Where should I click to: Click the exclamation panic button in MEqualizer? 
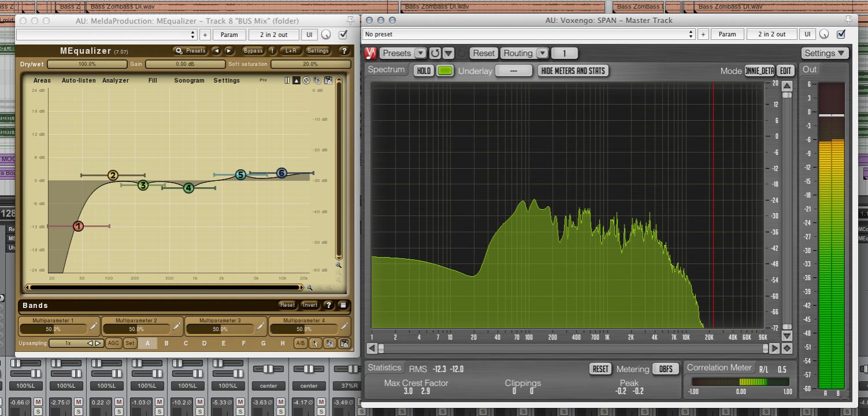pos(272,51)
